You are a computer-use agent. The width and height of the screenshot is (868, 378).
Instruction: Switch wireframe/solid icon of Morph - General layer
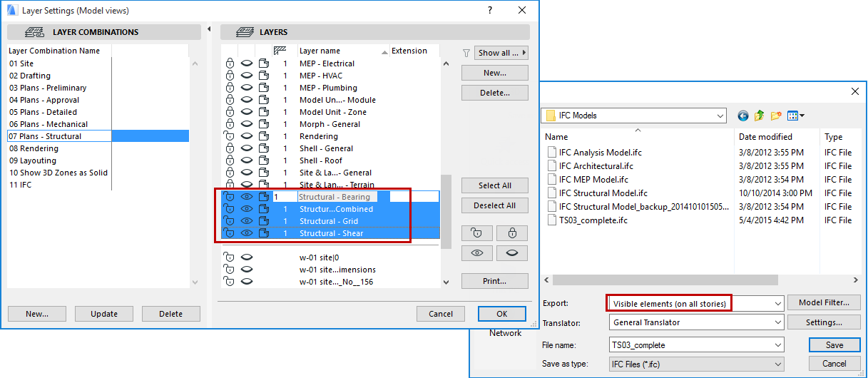coord(264,124)
